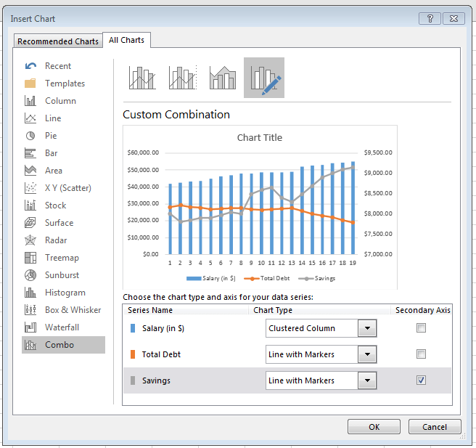Choose the Stock chart type icon
The image size is (476, 448).
tap(30, 205)
